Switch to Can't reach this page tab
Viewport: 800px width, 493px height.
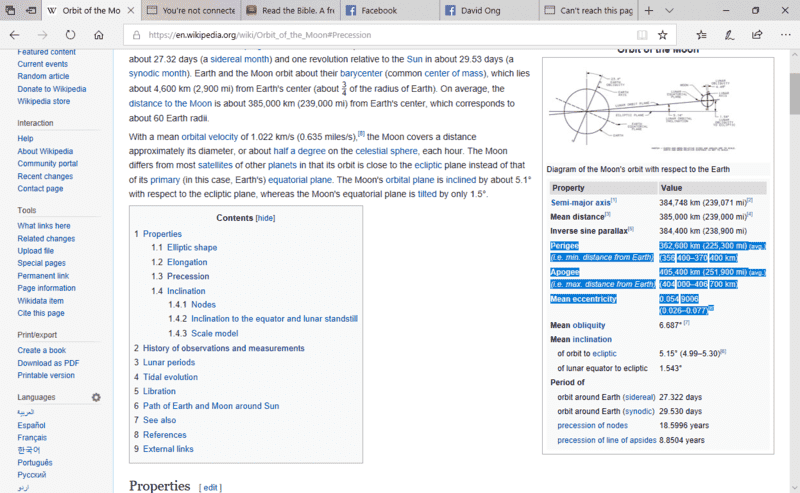588,10
